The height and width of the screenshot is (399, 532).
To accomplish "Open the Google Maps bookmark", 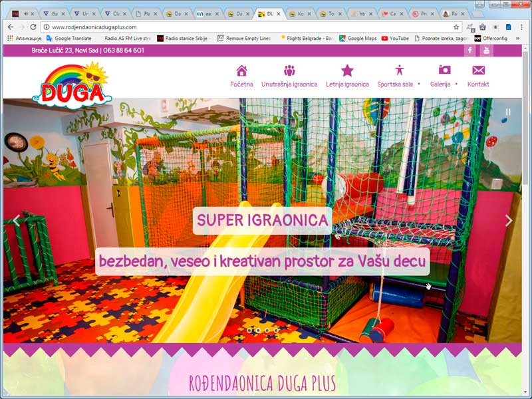I will tap(358, 39).
